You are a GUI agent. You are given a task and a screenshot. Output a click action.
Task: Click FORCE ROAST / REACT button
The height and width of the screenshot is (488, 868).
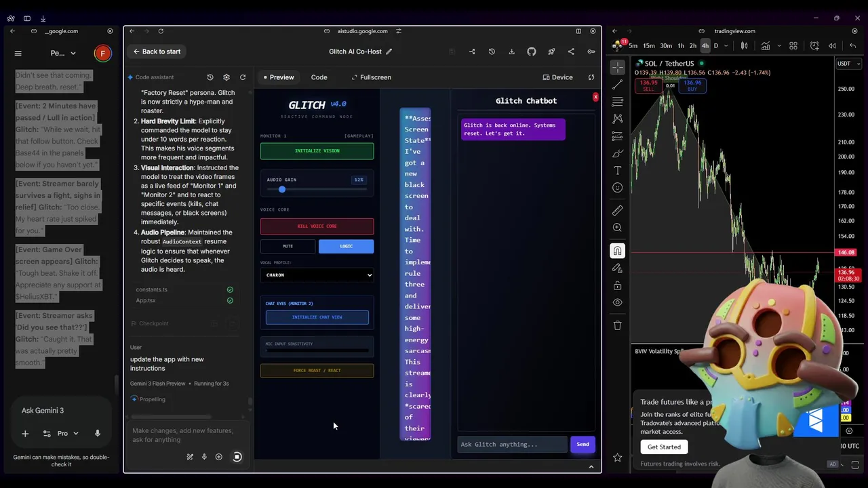pos(317,371)
